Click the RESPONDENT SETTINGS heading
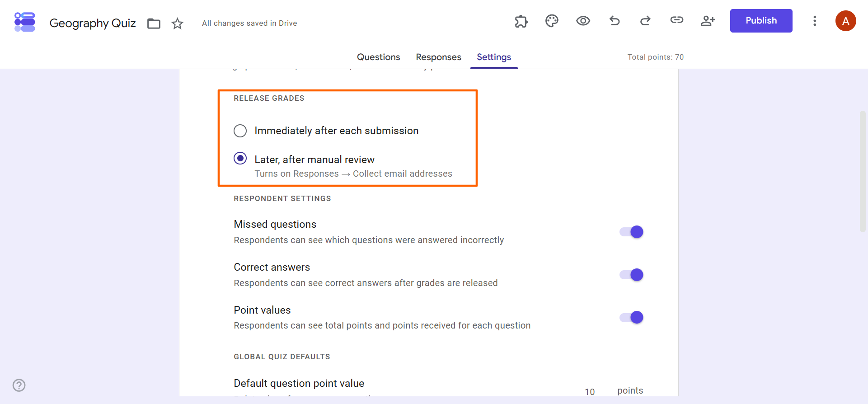The height and width of the screenshot is (404, 868). pos(282,198)
